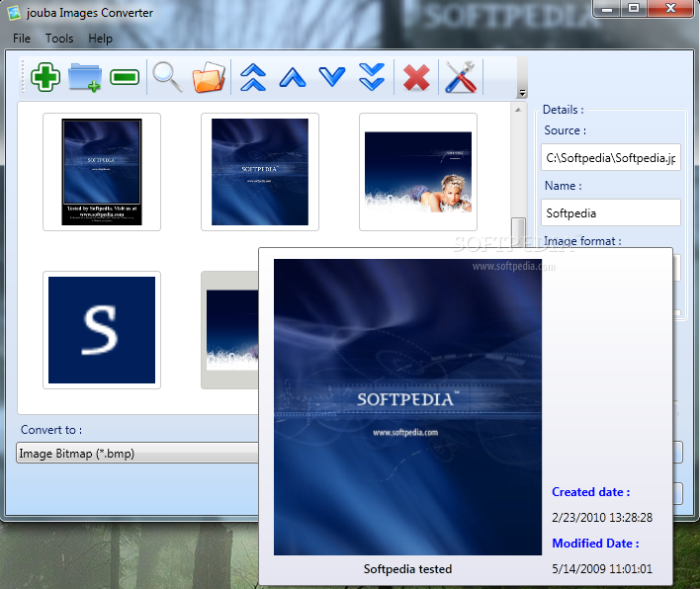
Task: Open the wrench and screwdriver settings icon
Action: (461, 77)
